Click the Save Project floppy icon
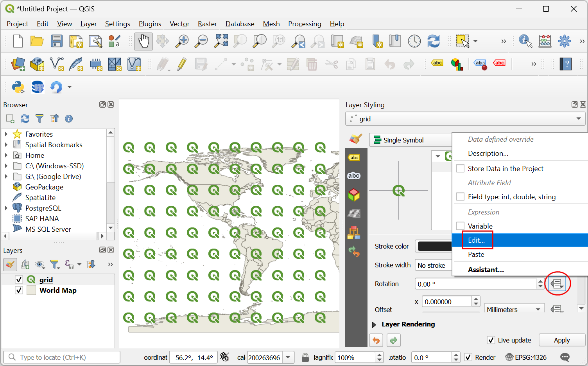 point(56,41)
